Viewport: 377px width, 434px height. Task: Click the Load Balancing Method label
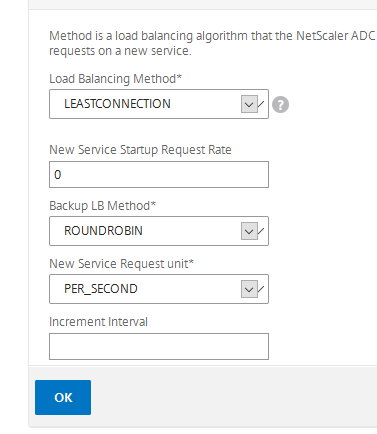115,79
